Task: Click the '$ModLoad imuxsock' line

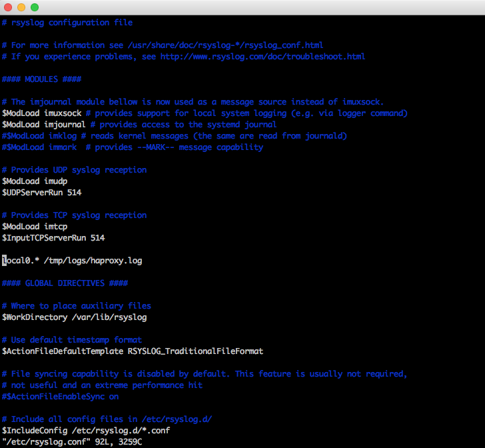Action: [205, 113]
